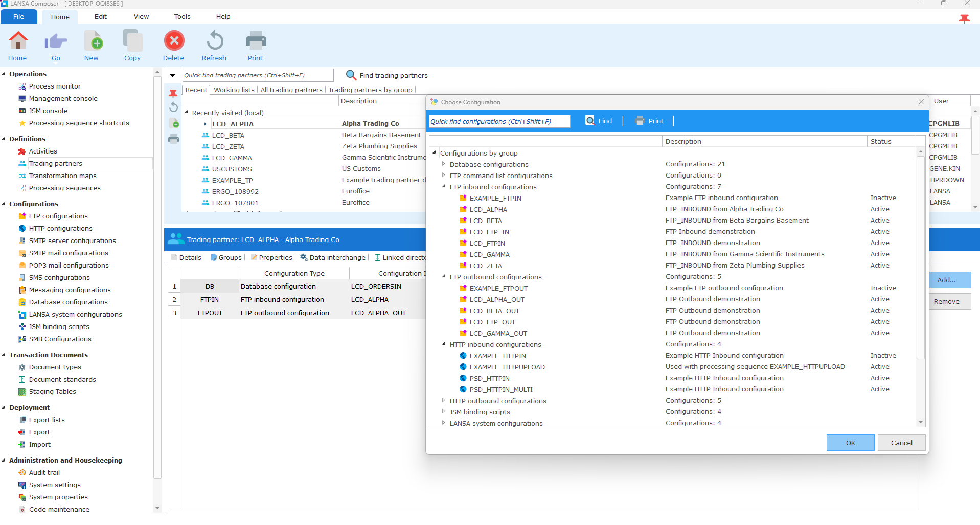Click the pin icon beside trading partner list
The height and width of the screenshot is (525, 980).
173,93
